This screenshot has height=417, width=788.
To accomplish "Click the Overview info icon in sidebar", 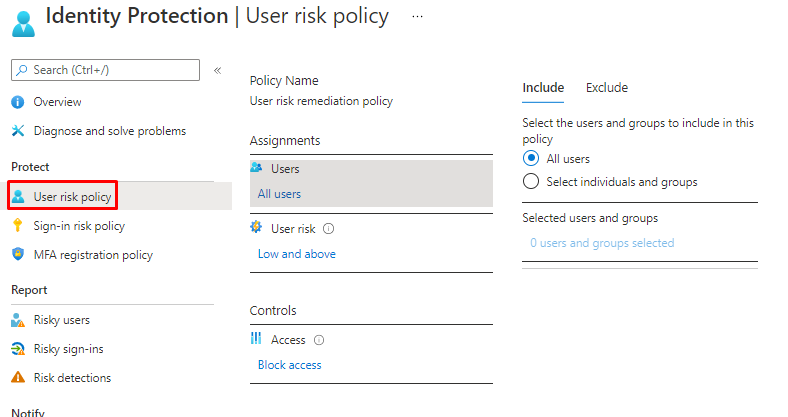I will click(17, 102).
